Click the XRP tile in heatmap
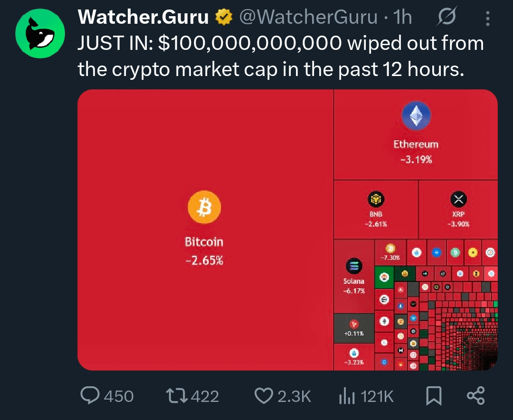This screenshot has height=420, width=513. tap(458, 209)
